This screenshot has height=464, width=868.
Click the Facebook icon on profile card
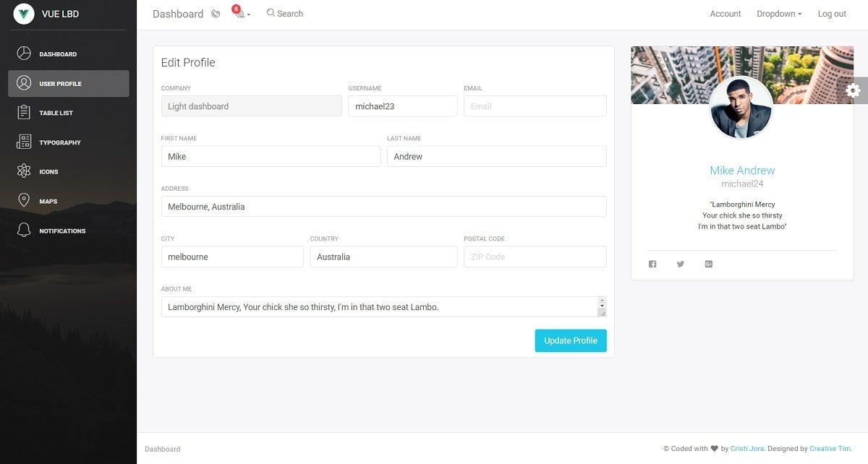point(652,264)
